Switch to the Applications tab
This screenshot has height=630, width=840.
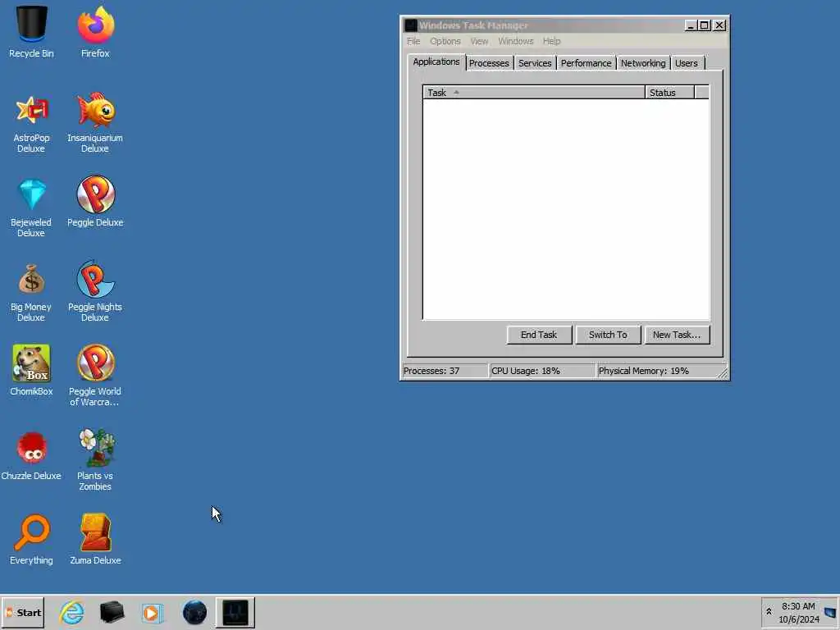click(436, 62)
